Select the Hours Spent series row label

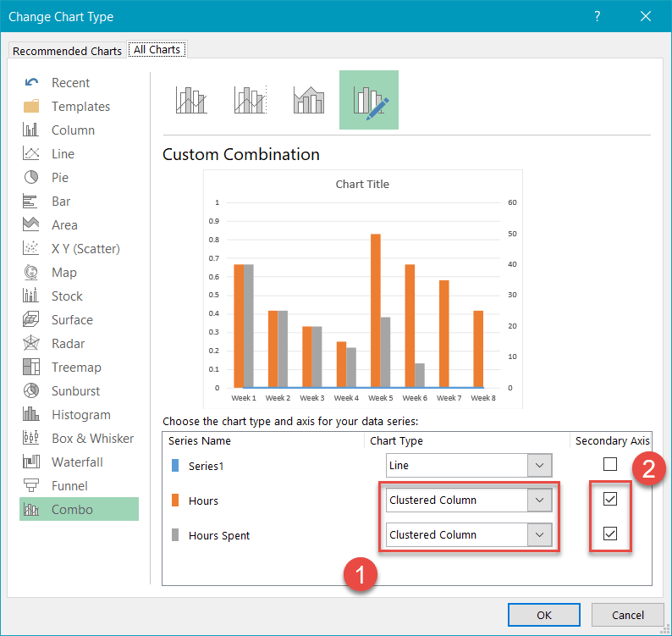219,536
